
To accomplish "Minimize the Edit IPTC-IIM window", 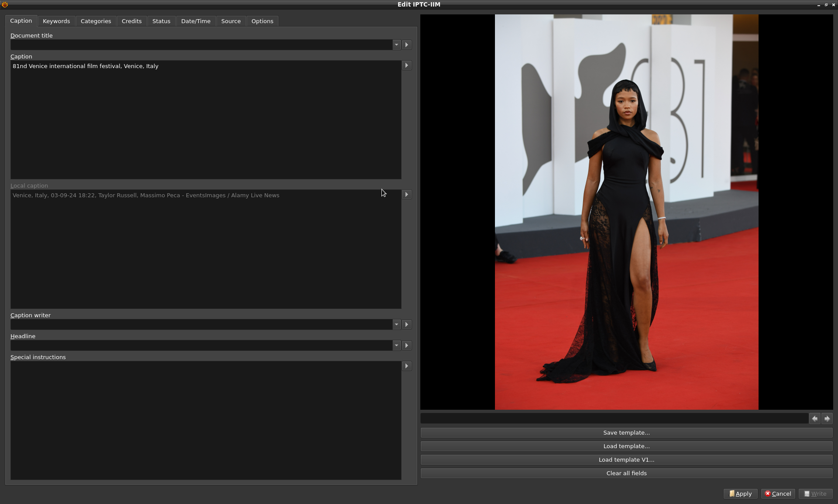I will (818, 5).
